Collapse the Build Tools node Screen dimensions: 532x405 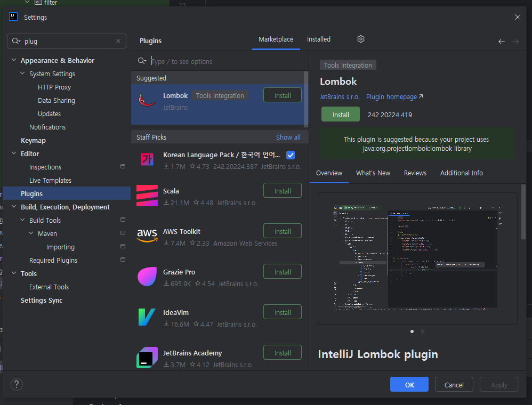[x=22, y=220]
